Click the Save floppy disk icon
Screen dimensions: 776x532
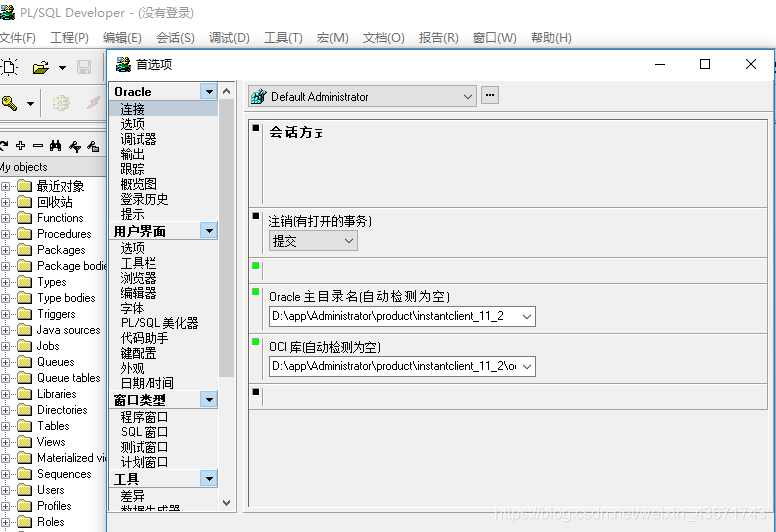pos(84,67)
